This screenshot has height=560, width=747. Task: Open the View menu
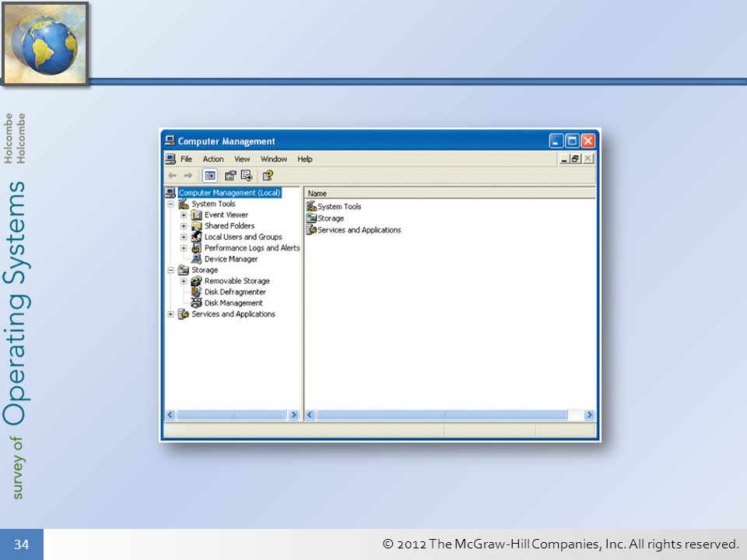242,159
